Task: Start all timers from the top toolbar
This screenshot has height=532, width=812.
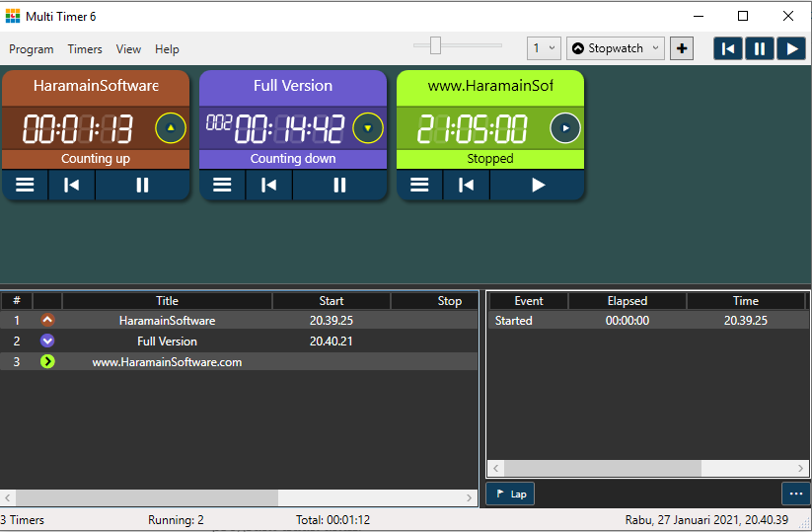Action: click(x=791, y=48)
